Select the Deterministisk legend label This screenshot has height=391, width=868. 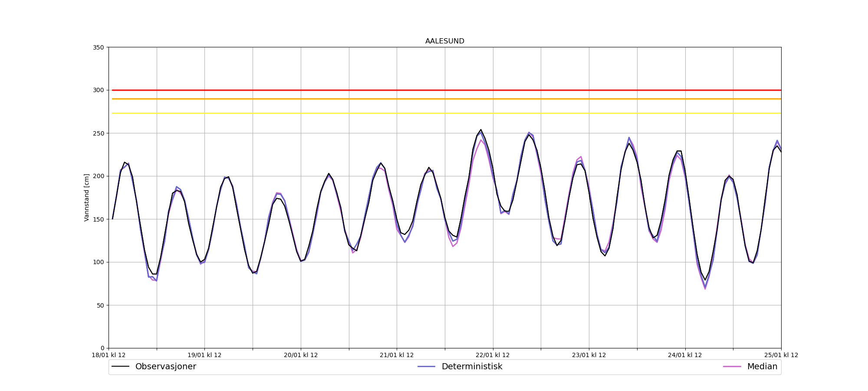click(x=472, y=367)
